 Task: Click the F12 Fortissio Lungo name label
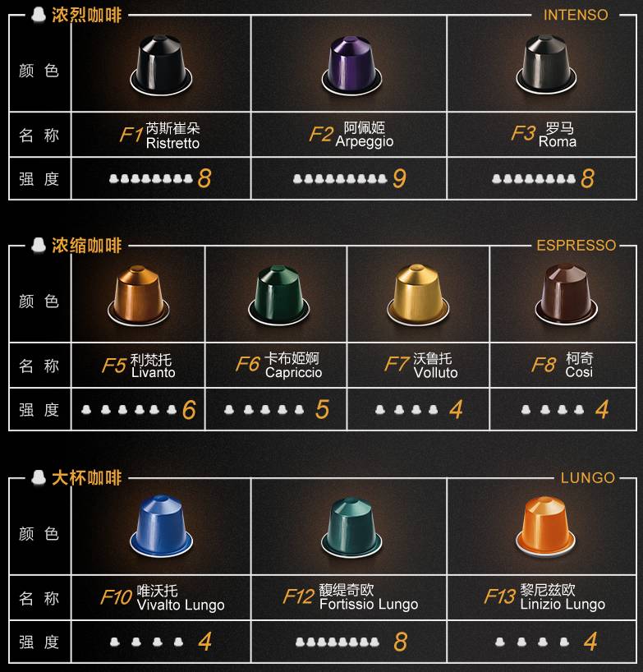pos(351,596)
